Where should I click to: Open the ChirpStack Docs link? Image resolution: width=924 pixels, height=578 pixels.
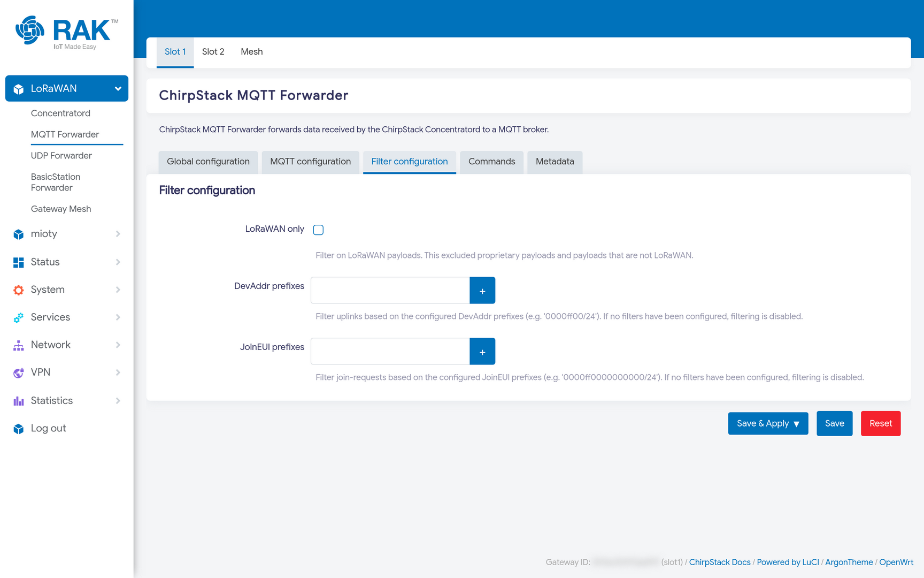click(x=720, y=562)
